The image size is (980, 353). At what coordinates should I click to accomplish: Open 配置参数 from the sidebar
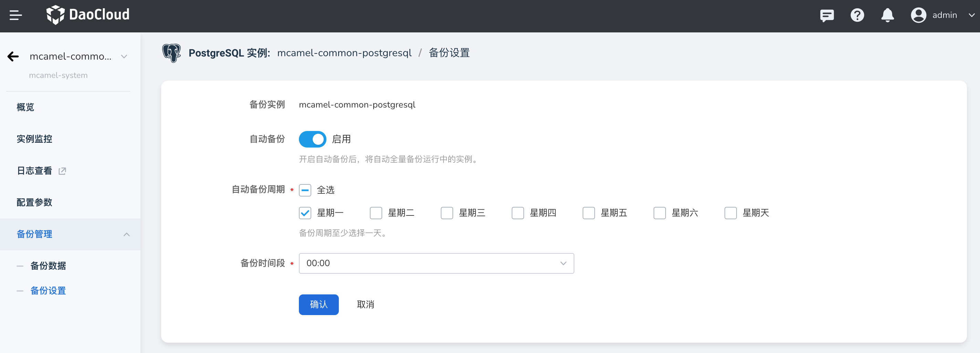pos(34,202)
